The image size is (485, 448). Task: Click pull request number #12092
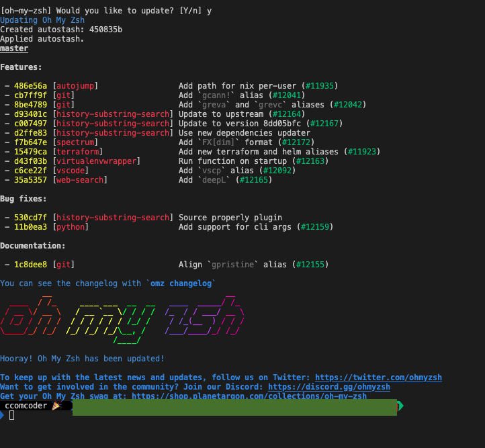pos(277,171)
